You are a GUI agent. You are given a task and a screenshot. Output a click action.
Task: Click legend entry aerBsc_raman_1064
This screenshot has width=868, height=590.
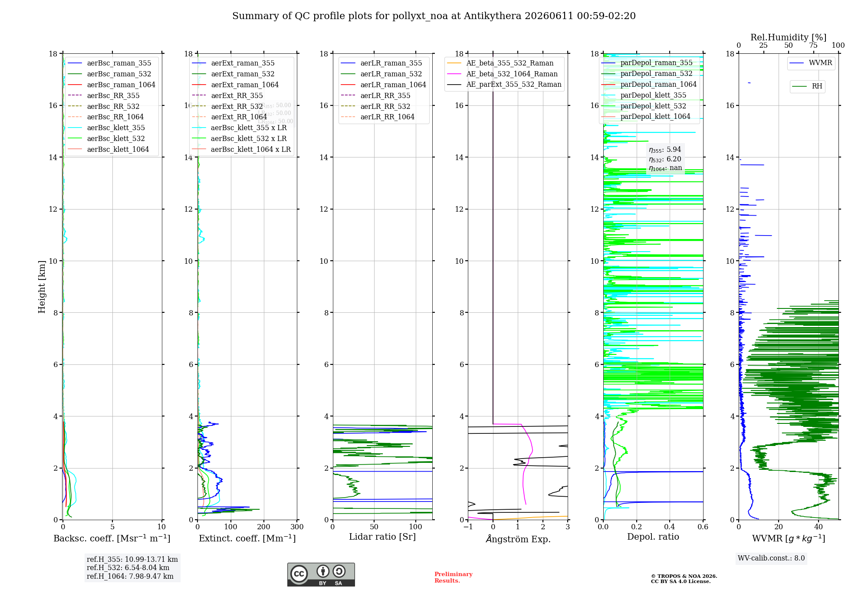tap(112, 85)
